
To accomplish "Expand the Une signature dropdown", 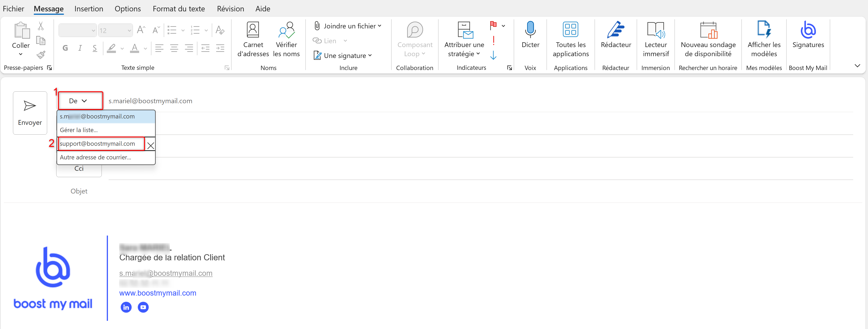I will pos(343,55).
